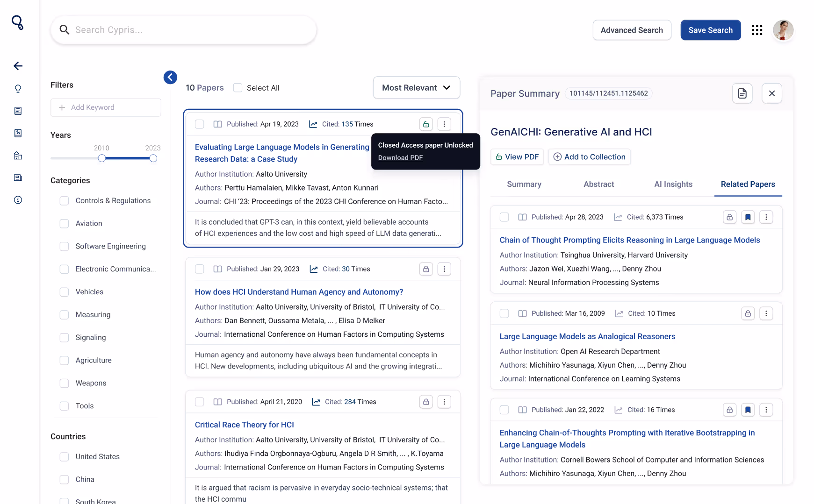The height and width of the screenshot is (504, 814).
Task: Toggle bookmark on Chain of Thought Prompting paper
Action: tap(748, 217)
